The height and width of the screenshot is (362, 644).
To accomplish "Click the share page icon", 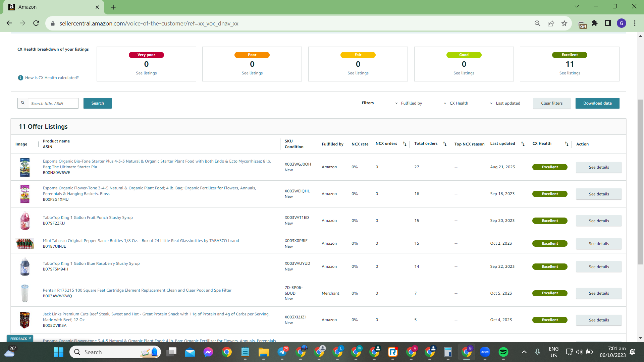I will (551, 23).
